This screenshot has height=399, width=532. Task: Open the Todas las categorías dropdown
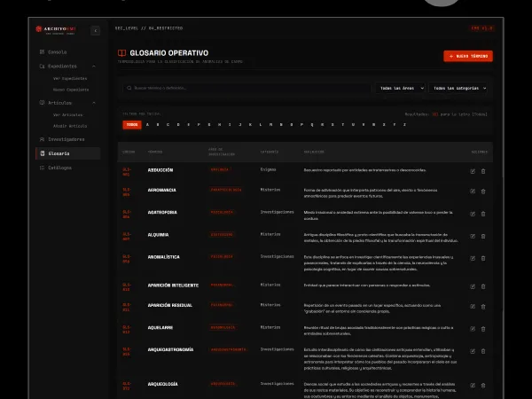click(x=458, y=88)
